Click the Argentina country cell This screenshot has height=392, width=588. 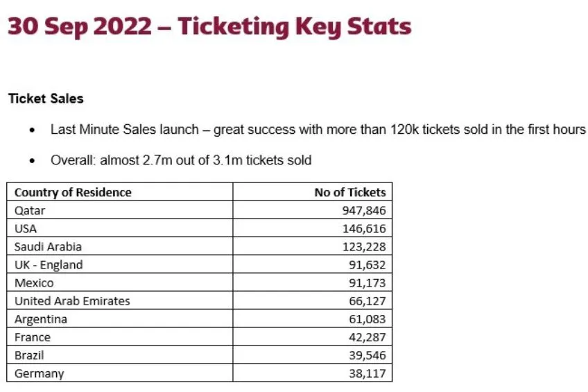point(41,319)
